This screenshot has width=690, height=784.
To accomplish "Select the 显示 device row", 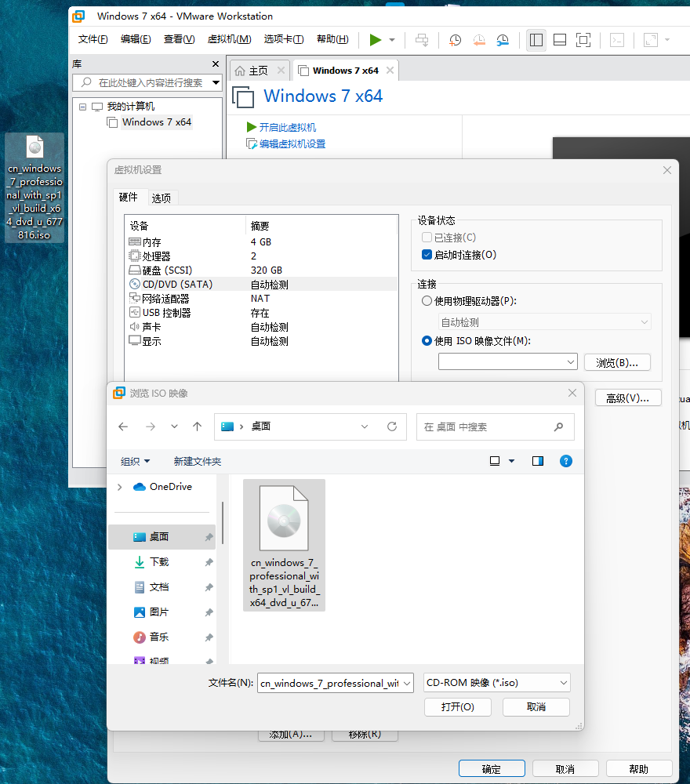I will click(262, 341).
